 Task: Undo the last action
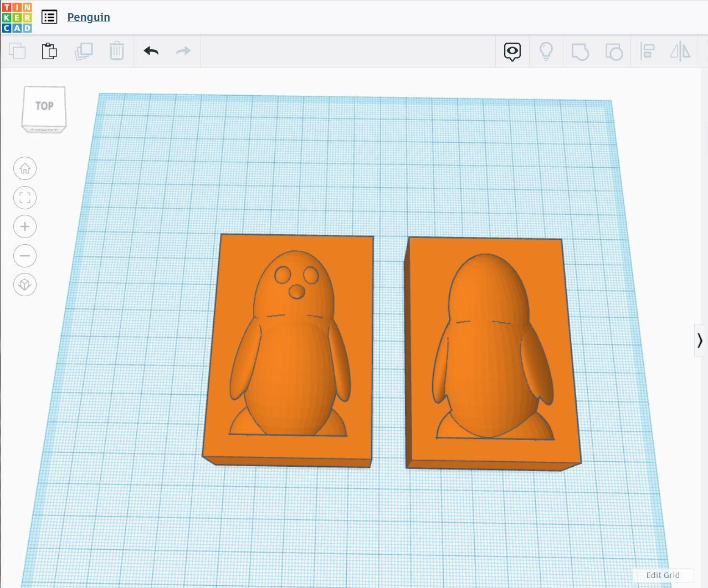tap(150, 51)
